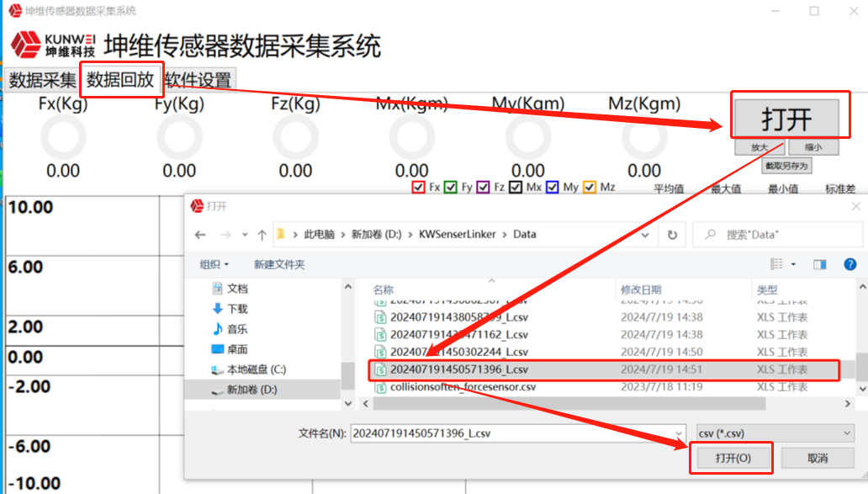This screenshot has height=494, width=868.
Task: Select the 音乐 music folder
Action: 236,329
